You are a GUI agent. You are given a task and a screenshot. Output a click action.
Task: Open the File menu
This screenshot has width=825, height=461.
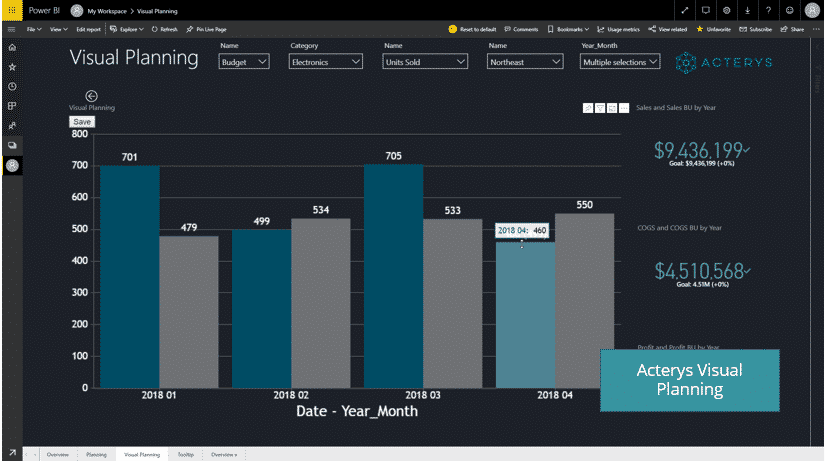[x=34, y=30]
